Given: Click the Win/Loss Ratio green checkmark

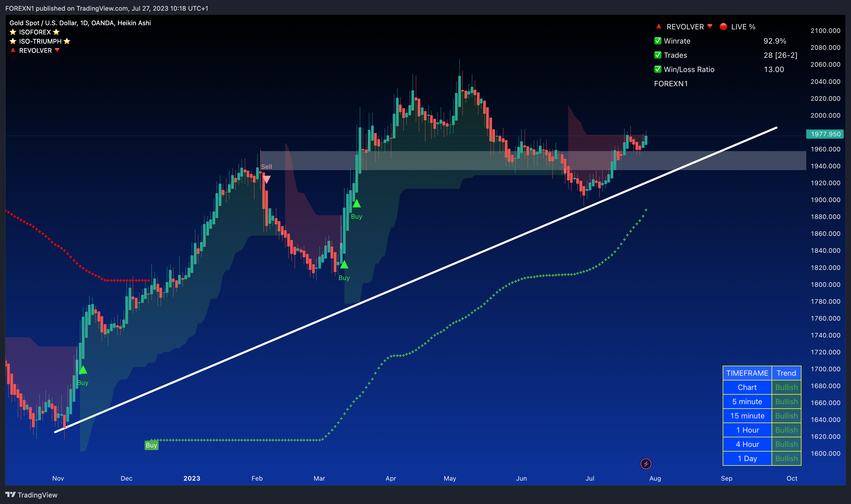Looking at the screenshot, I should [x=658, y=69].
